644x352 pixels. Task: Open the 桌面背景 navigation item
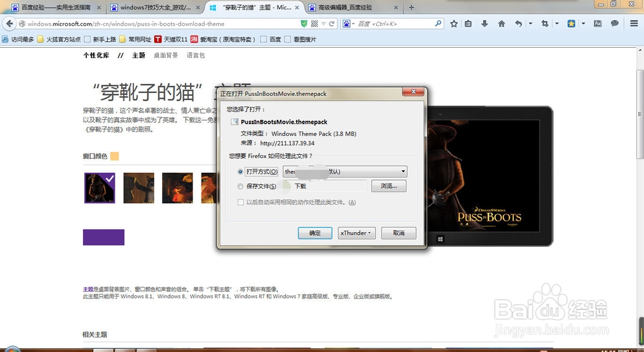(166, 55)
